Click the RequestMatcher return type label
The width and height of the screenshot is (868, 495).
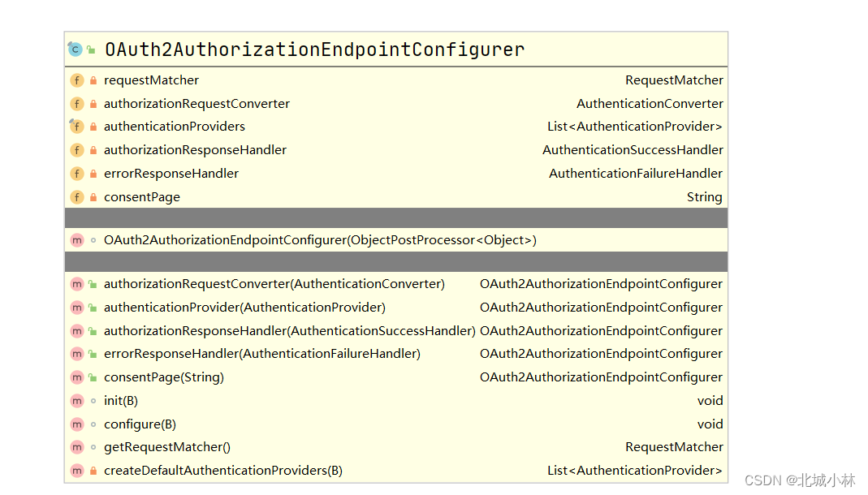point(674,80)
